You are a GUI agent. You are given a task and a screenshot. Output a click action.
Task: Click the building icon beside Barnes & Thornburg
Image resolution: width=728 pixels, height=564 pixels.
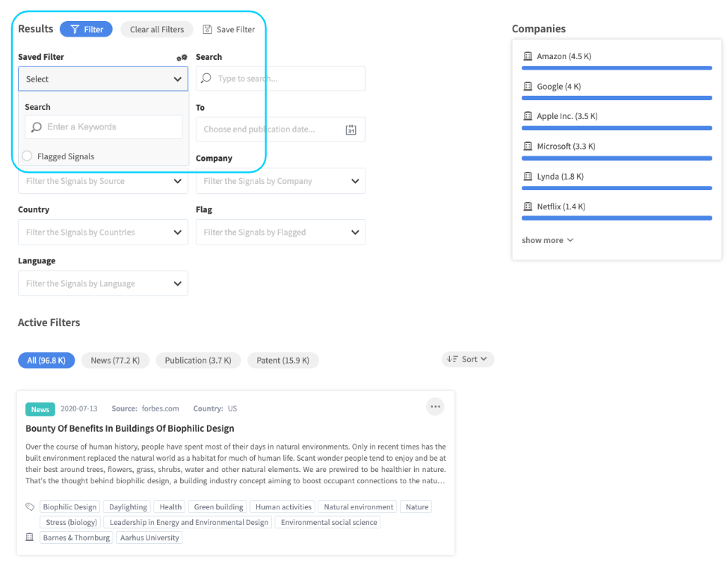click(30, 538)
